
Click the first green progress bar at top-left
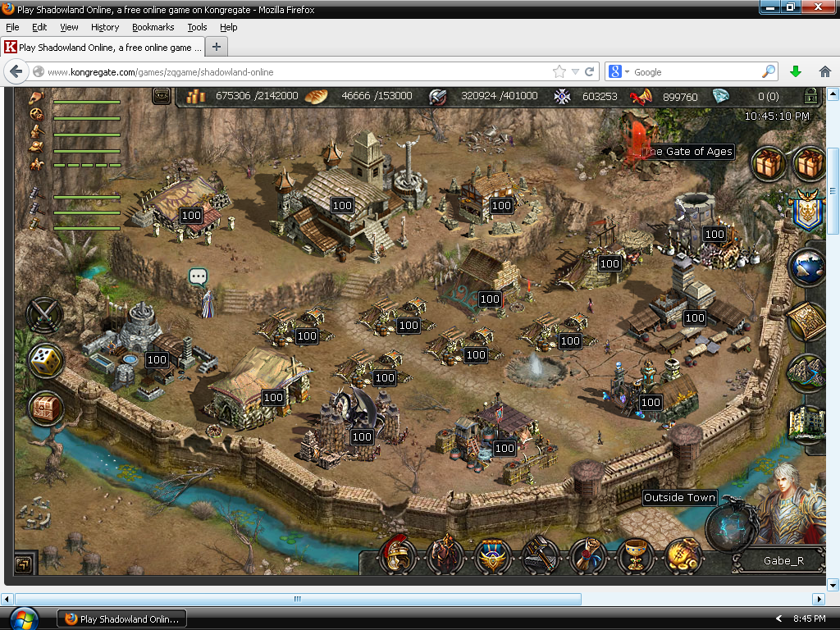click(x=87, y=102)
